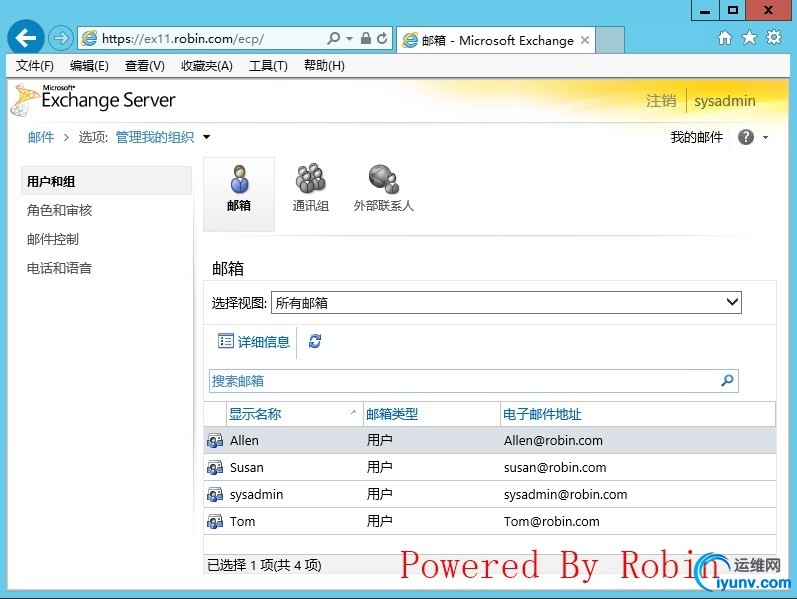
Task: Select 角色和审核 in the sidebar
Action: 59,210
